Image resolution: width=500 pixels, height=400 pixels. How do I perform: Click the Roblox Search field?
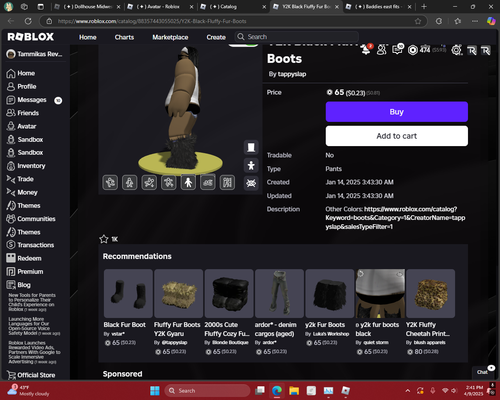point(297,37)
